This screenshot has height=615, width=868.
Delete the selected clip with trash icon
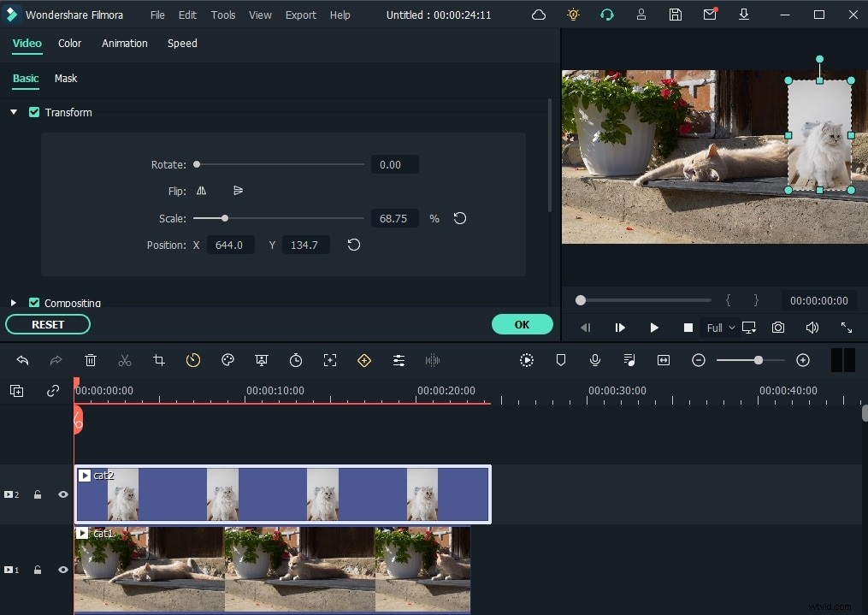(x=91, y=359)
